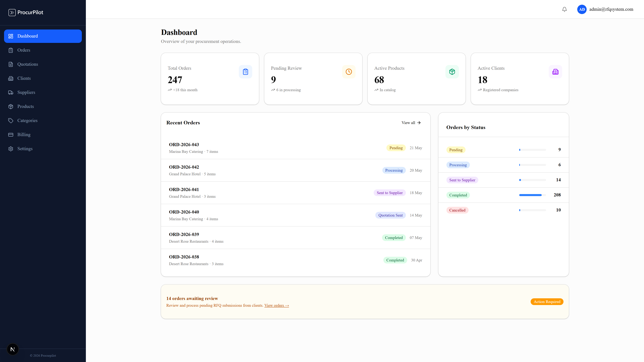644x362 pixels.
Task: Click the Clients building icon in sidebar
Action: coord(11,78)
